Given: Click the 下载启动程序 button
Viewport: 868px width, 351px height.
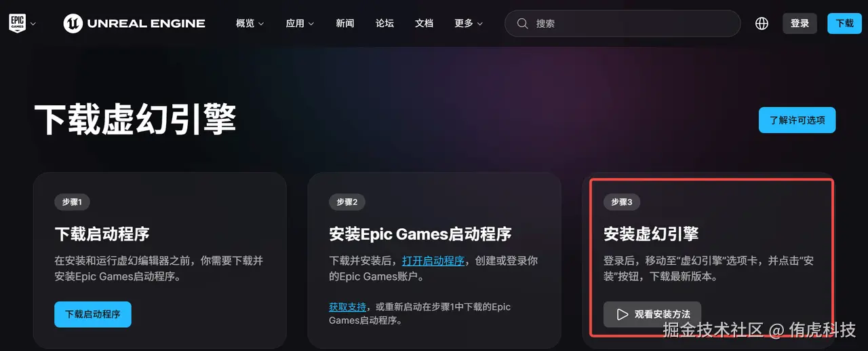Looking at the screenshot, I should click(x=93, y=314).
